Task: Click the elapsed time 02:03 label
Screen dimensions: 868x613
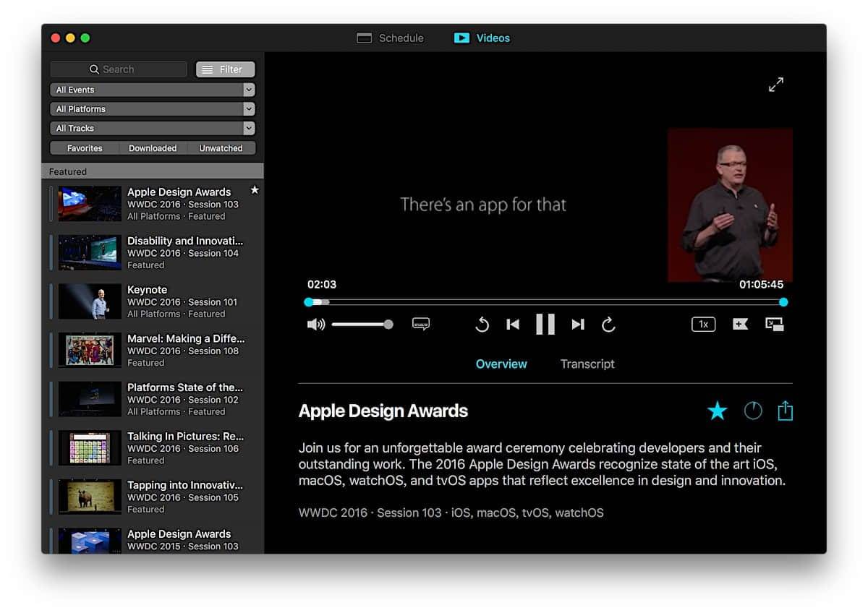Action: point(322,285)
